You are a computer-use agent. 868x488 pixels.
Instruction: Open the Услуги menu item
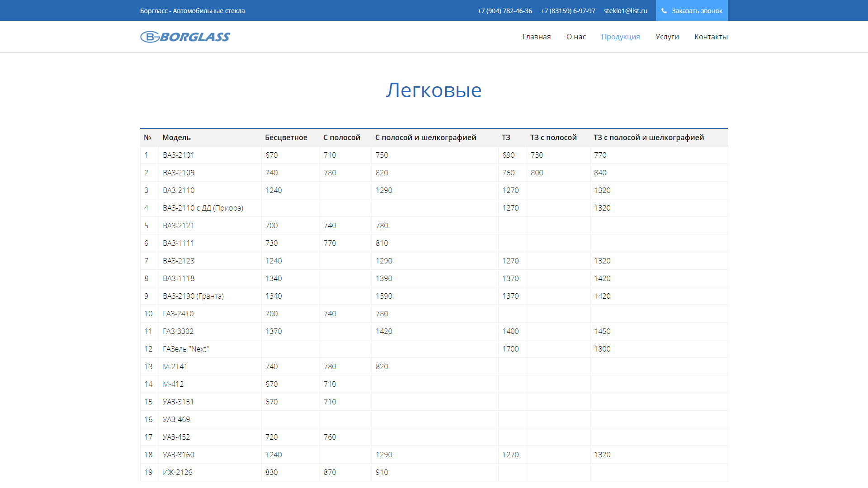(x=667, y=37)
